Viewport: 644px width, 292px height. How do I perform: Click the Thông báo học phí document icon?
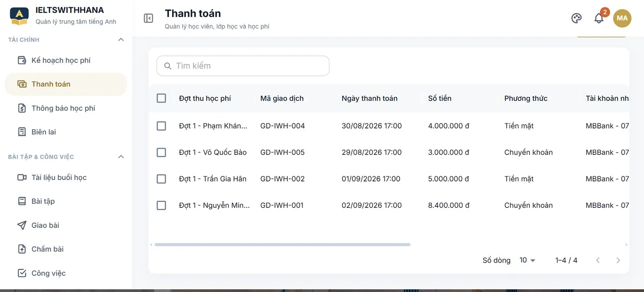[22, 108]
